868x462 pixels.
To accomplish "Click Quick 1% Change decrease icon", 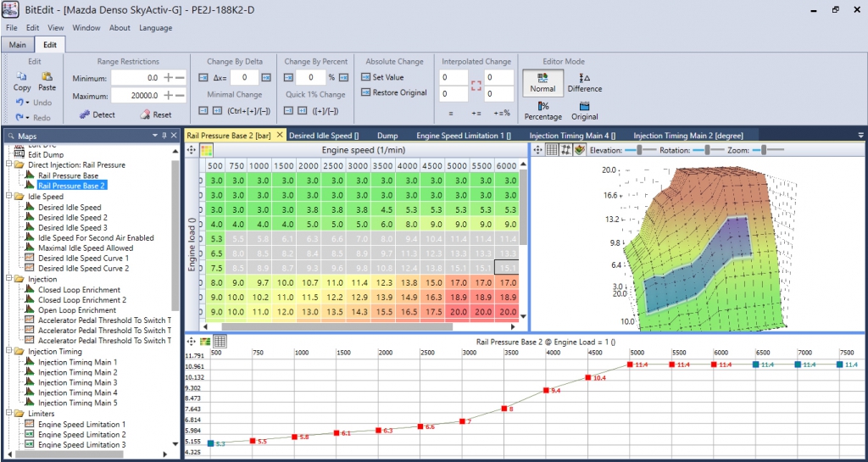I will click(x=288, y=111).
